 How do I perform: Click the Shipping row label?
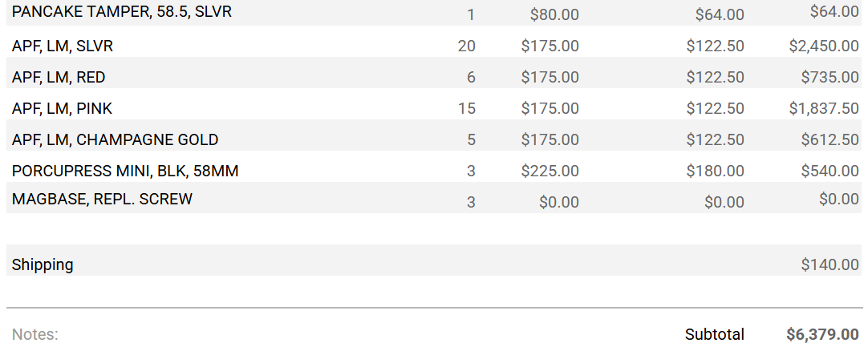click(43, 264)
